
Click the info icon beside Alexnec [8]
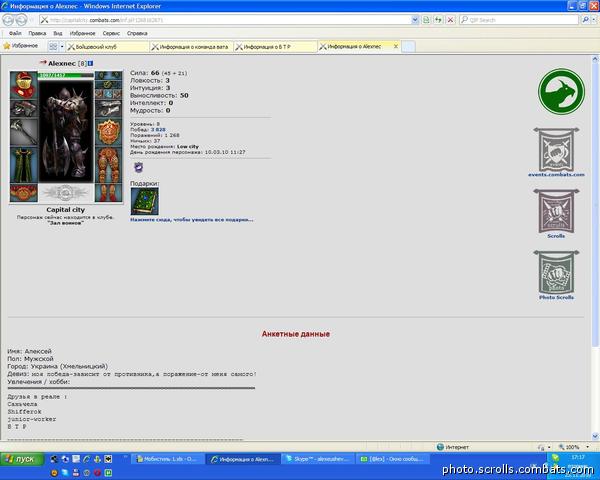tap(90, 63)
